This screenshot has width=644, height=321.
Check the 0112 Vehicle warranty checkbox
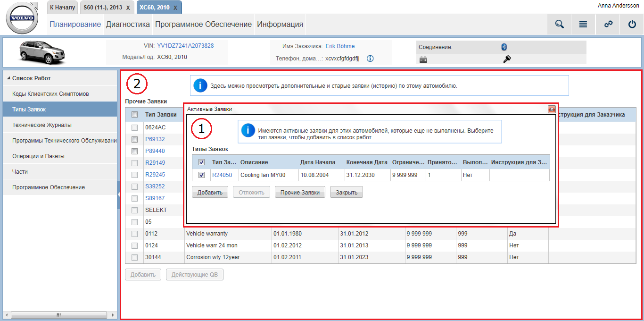tap(135, 234)
